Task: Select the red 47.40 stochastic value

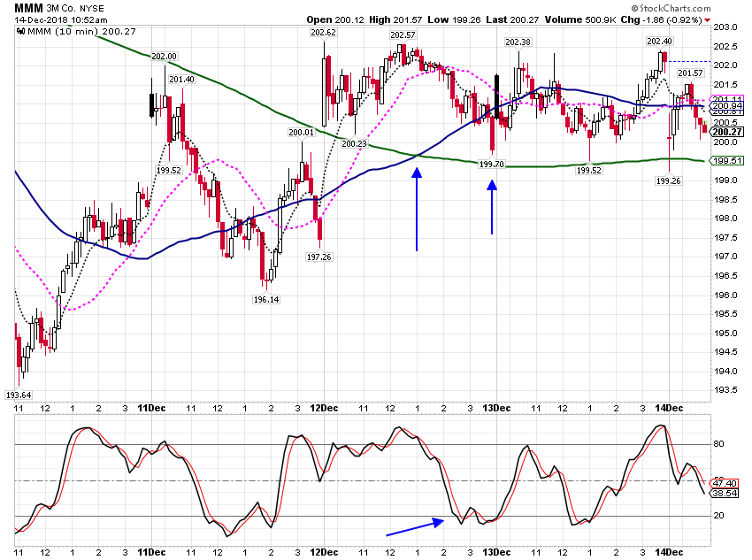Action: point(725,483)
